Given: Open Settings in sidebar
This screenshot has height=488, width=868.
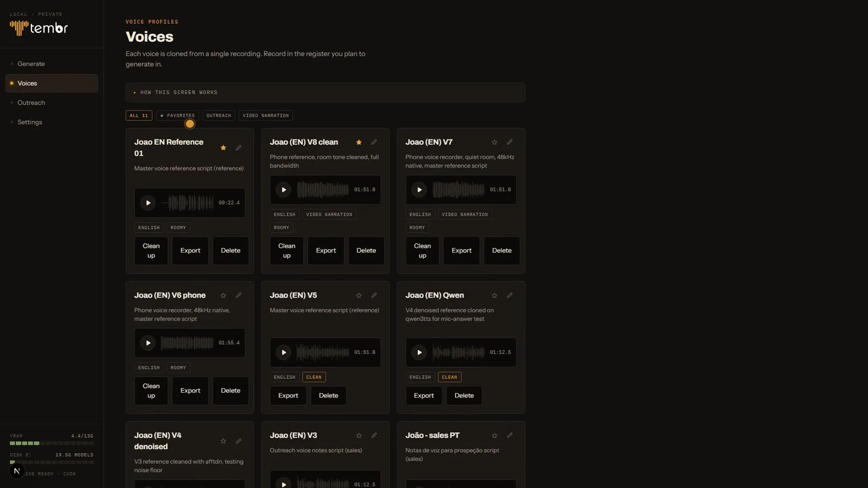Looking at the screenshot, I should tap(52, 123).
